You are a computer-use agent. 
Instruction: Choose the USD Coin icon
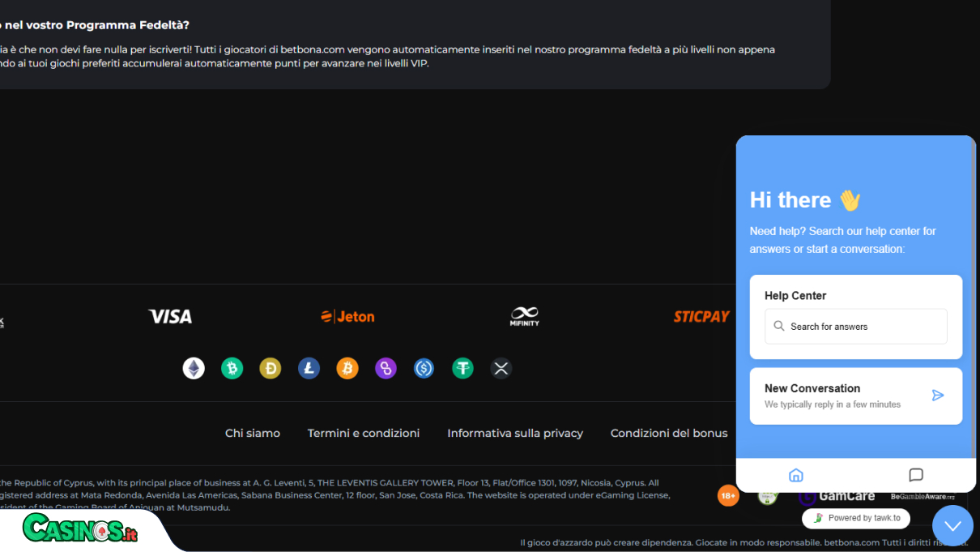[x=424, y=369]
